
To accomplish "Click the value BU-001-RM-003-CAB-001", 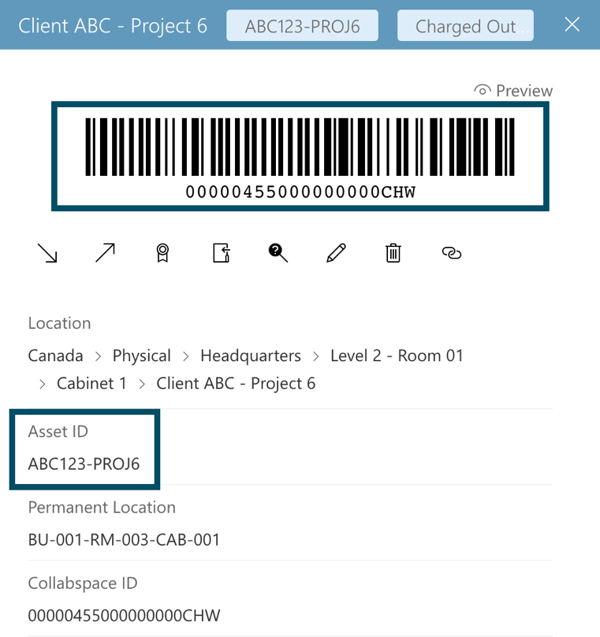I will (x=124, y=540).
